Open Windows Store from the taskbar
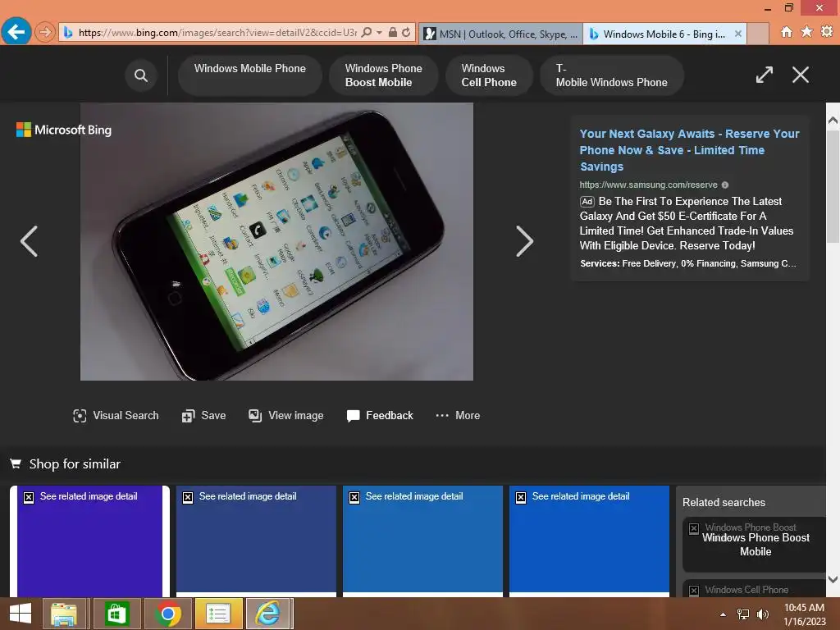Image resolution: width=840 pixels, height=630 pixels. click(116, 614)
